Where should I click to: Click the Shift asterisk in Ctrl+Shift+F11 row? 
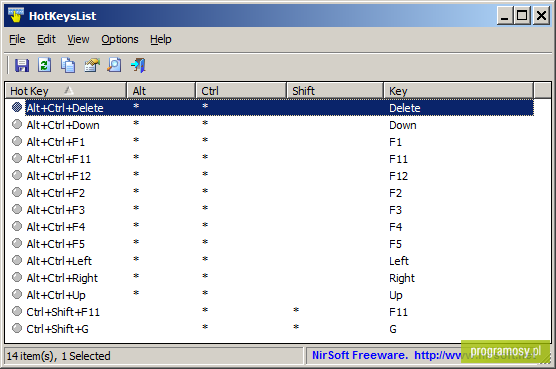click(296, 310)
